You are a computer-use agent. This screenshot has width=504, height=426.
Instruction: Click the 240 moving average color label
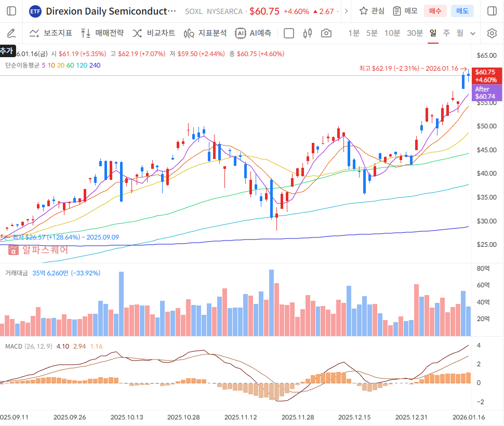95,65
